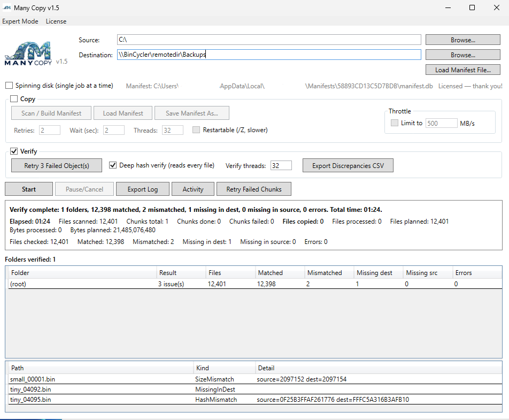Click Load Manifest File button
This screenshot has width=509, height=420.
click(x=462, y=70)
